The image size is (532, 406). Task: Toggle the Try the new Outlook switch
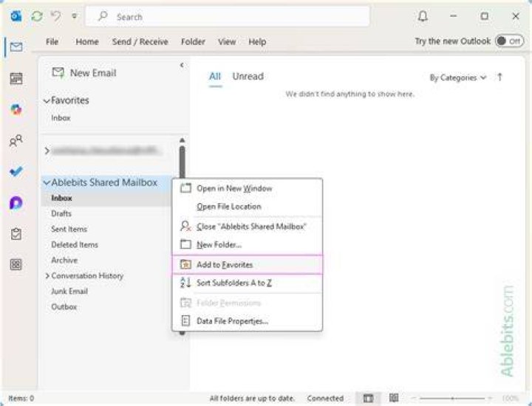click(509, 41)
